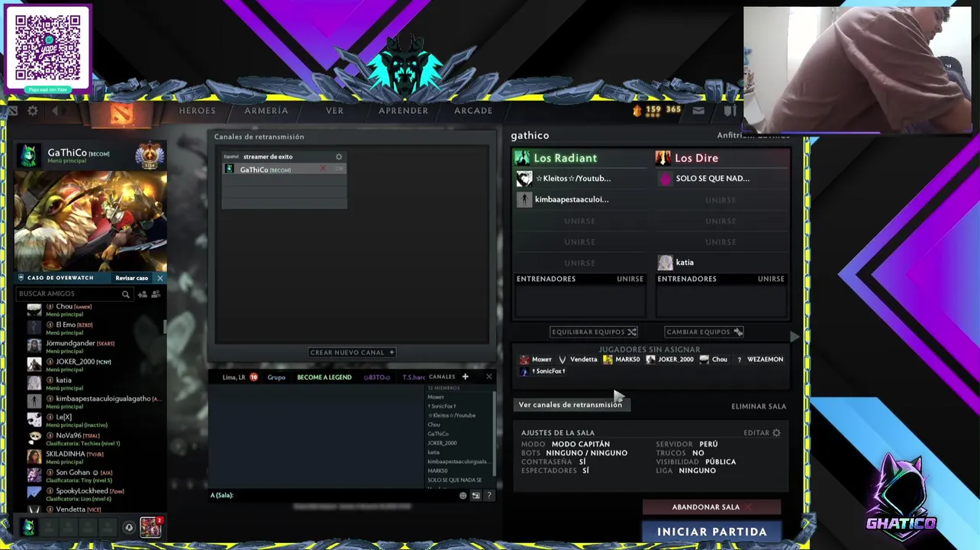Open the friend groups icon
This screenshot has height=550, width=980.
tap(156, 294)
